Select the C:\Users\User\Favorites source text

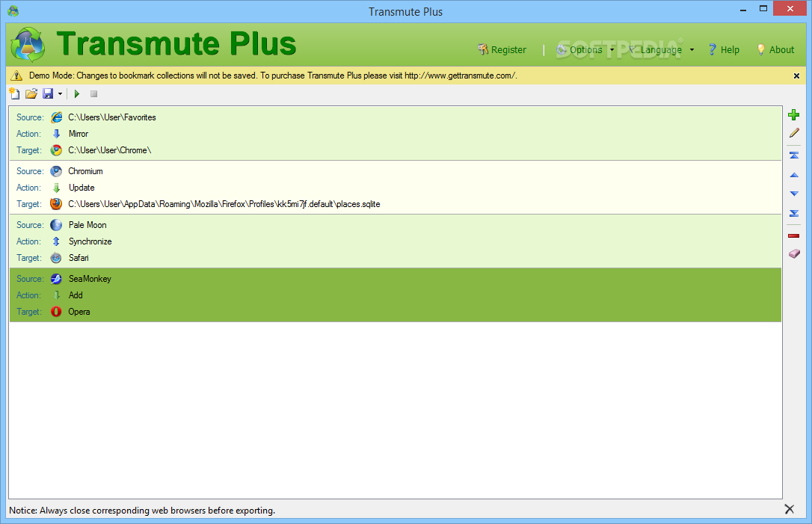point(112,117)
